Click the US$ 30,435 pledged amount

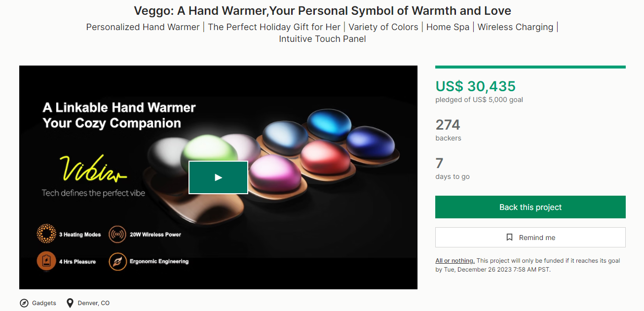tap(475, 86)
